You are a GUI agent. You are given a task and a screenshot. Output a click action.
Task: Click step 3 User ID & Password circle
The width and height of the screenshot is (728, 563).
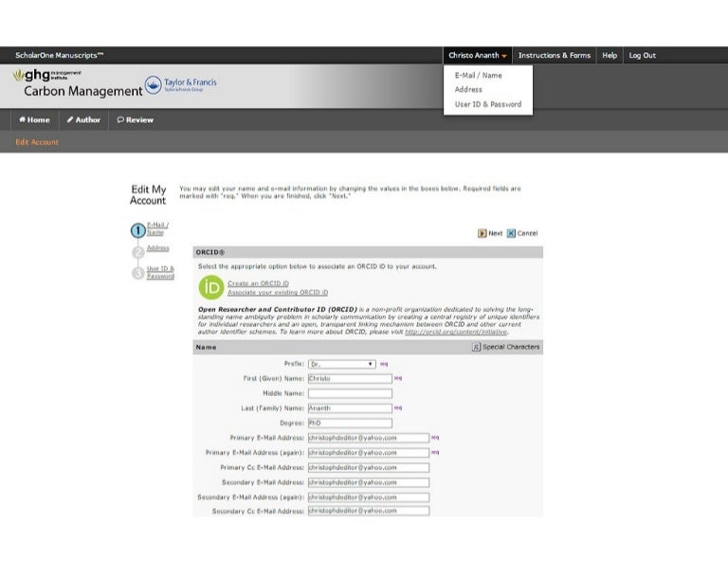[137, 273]
